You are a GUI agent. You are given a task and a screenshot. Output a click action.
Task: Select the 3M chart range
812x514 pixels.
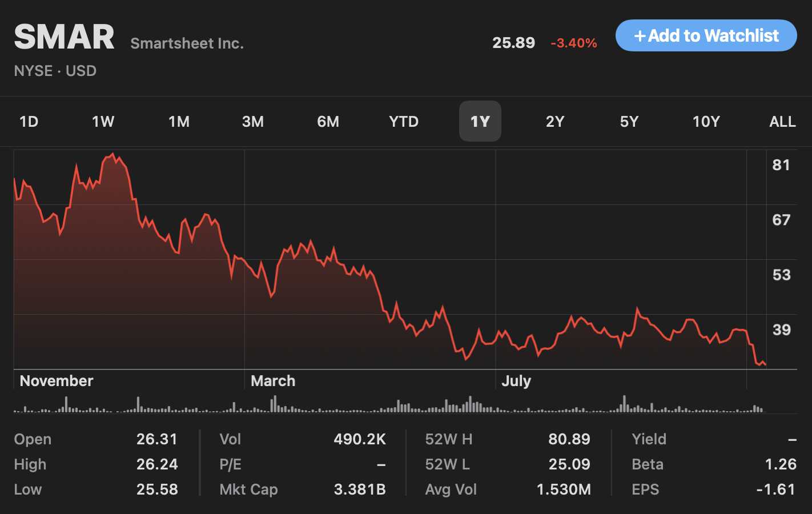[253, 122]
